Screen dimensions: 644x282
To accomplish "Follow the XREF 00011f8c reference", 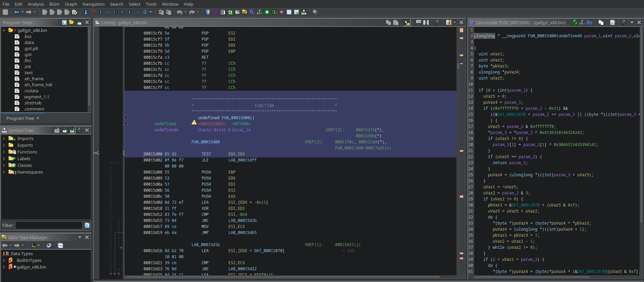I will tap(344, 142).
